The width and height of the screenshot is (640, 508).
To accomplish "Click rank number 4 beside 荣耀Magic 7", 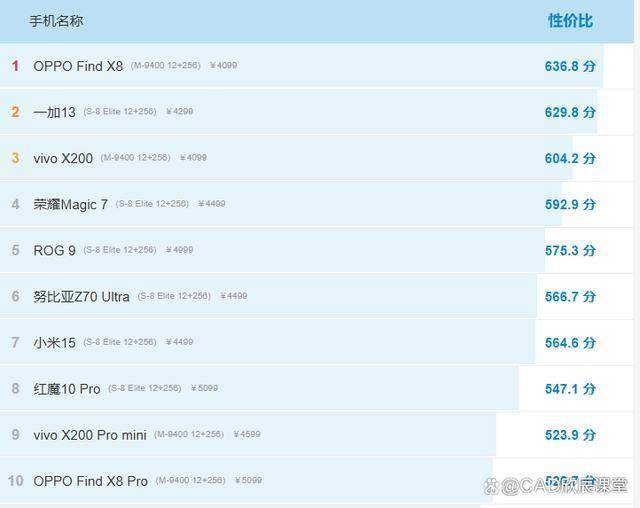I will point(15,204).
